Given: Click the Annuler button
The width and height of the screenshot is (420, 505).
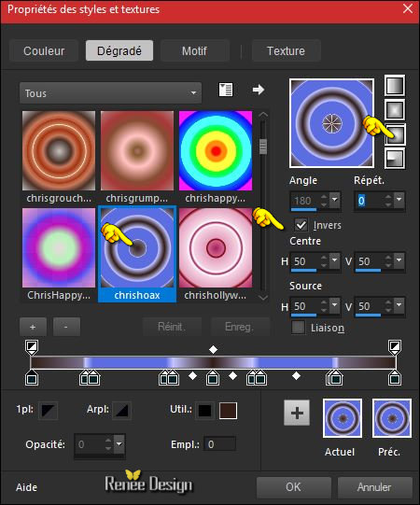Looking at the screenshot, I should click(374, 487).
